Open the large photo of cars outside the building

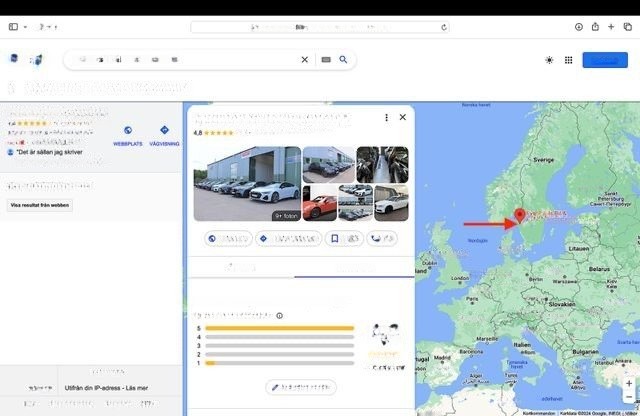[x=247, y=184]
